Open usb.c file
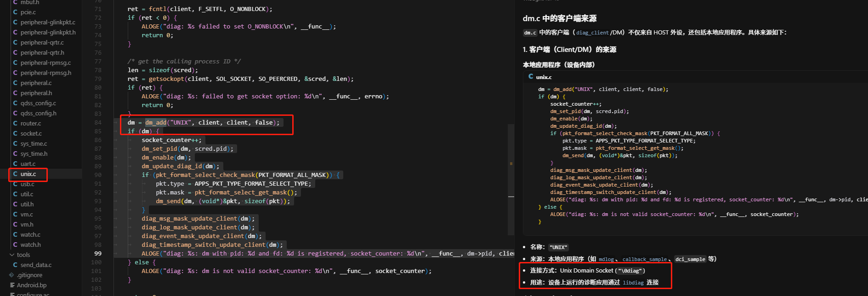The image size is (868, 296). (x=27, y=184)
